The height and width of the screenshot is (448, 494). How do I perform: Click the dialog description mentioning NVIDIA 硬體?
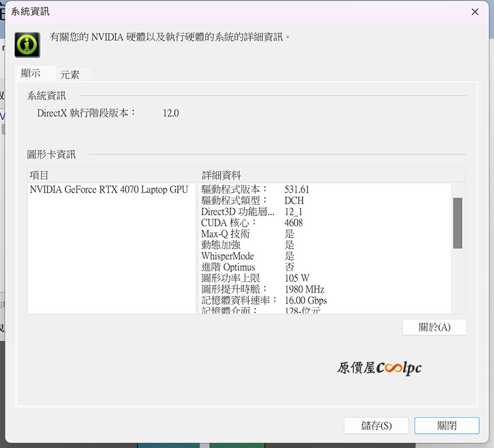pos(170,37)
